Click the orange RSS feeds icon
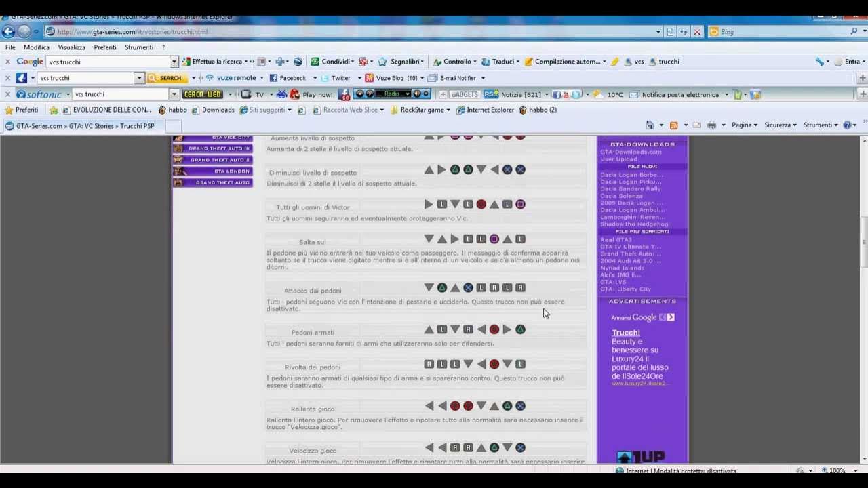The width and height of the screenshot is (868, 488). pyautogui.click(x=673, y=125)
